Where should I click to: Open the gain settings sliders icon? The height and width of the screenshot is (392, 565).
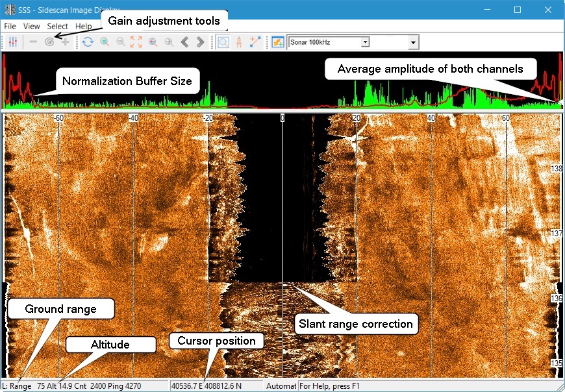point(12,42)
